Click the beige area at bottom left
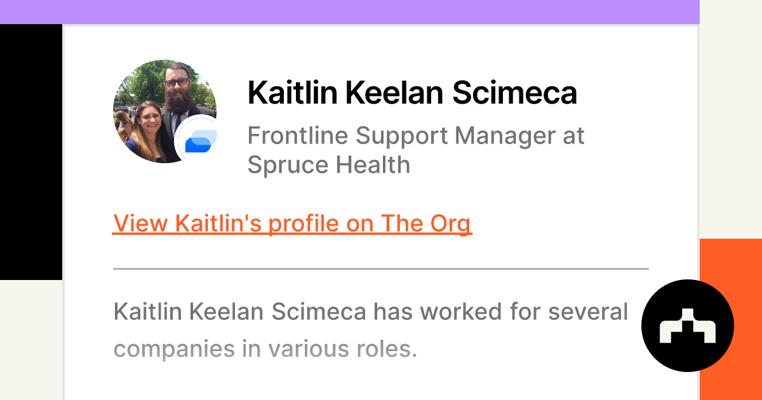Image resolution: width=762 pixels, height=400 pixels. 30,340
